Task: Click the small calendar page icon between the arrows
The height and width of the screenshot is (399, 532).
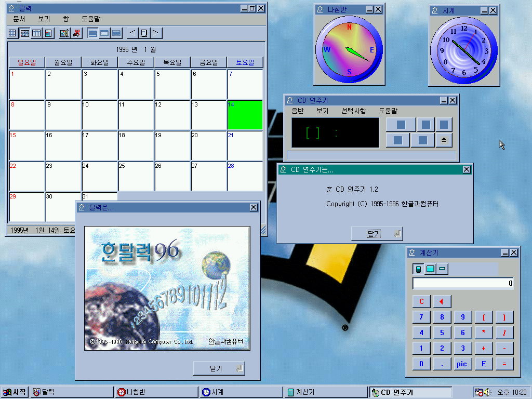Action: pyautogui.click(x=144, y=33)
